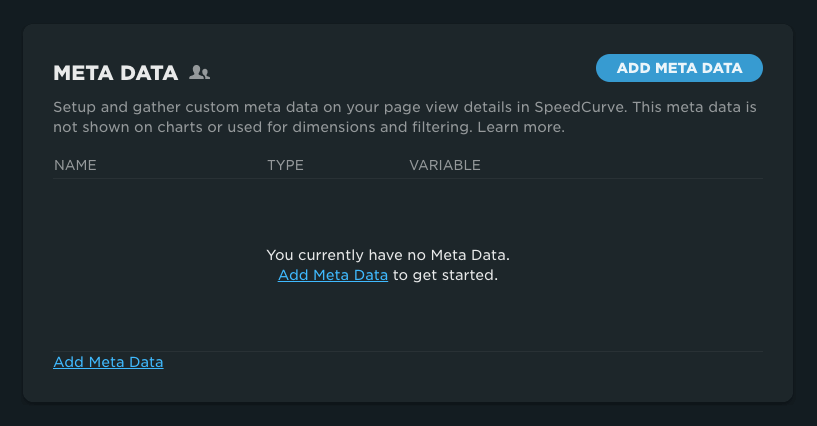This screenshot has height=426, width=817.
Task: Click the shared users icon beside META DATA
Action: [x=200, y=73]
